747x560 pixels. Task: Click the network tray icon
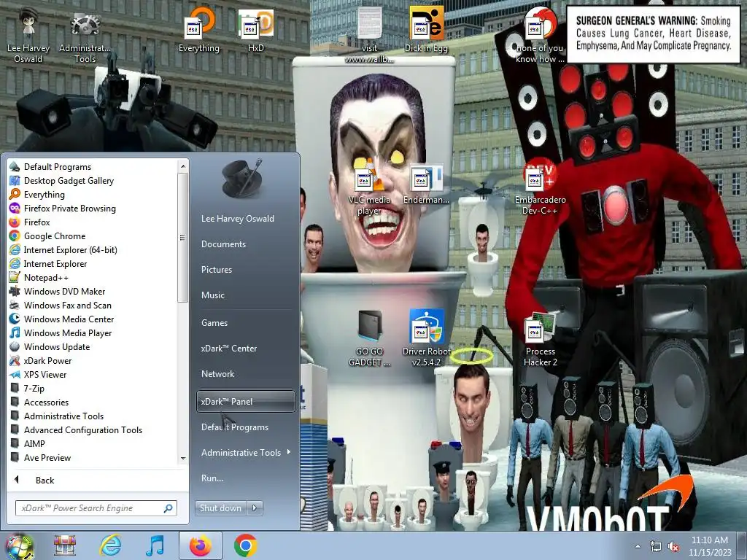coord(656,547)
